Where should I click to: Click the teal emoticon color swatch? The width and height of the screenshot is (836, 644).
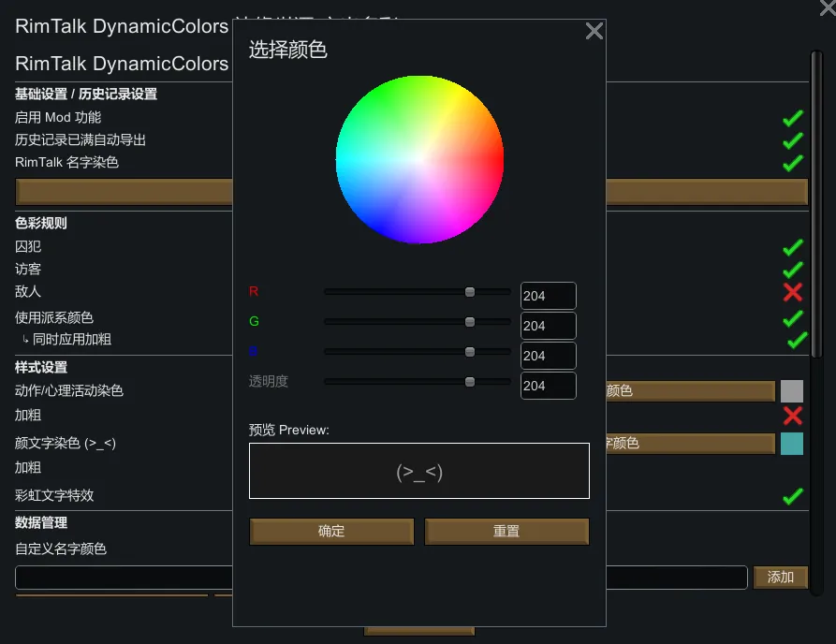[x=792, y=444]
